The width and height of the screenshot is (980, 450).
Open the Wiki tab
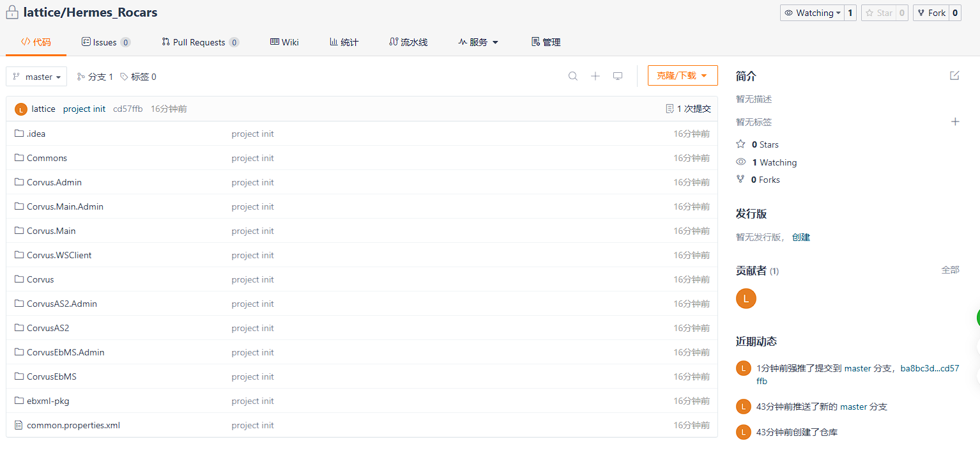[x=284, y=42]
